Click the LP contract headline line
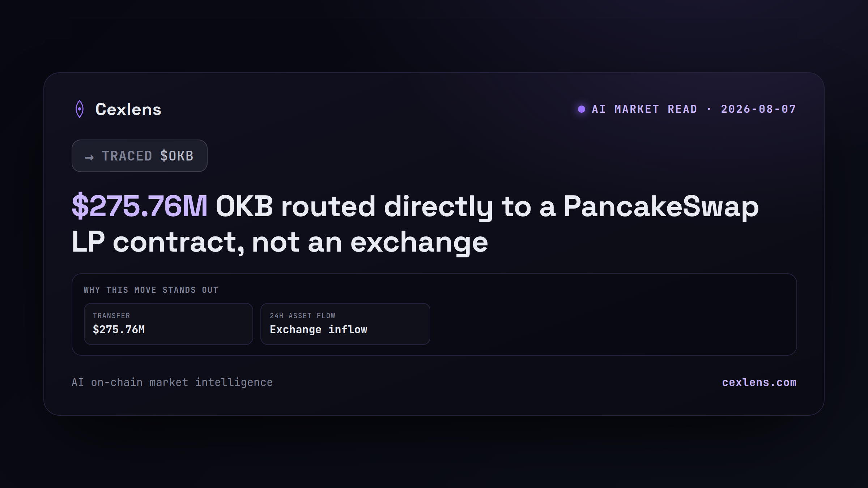The width and height of the screenshot is (868, 488). [x=280, y=242]
